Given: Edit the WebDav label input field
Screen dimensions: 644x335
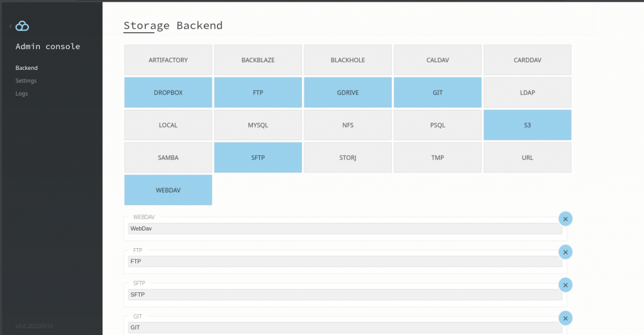Looking at the screenshot, I should (345, 229).
